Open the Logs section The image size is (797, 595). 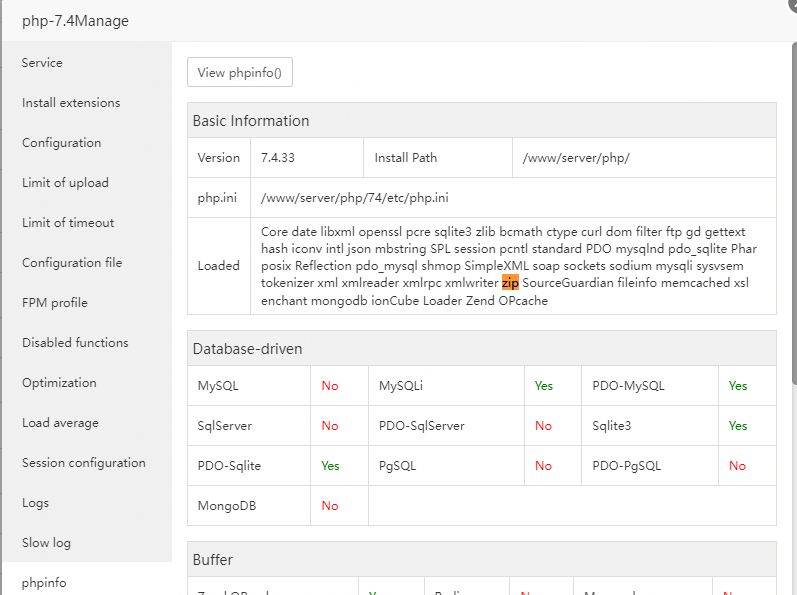tap(35, 503)
